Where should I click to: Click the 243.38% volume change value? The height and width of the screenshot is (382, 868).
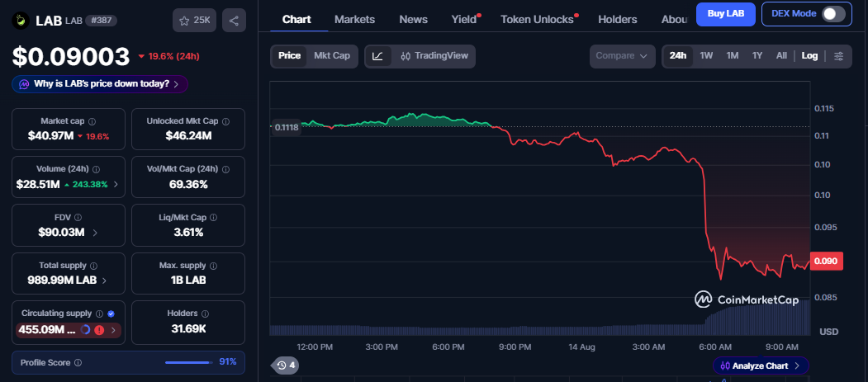point(90,185)
